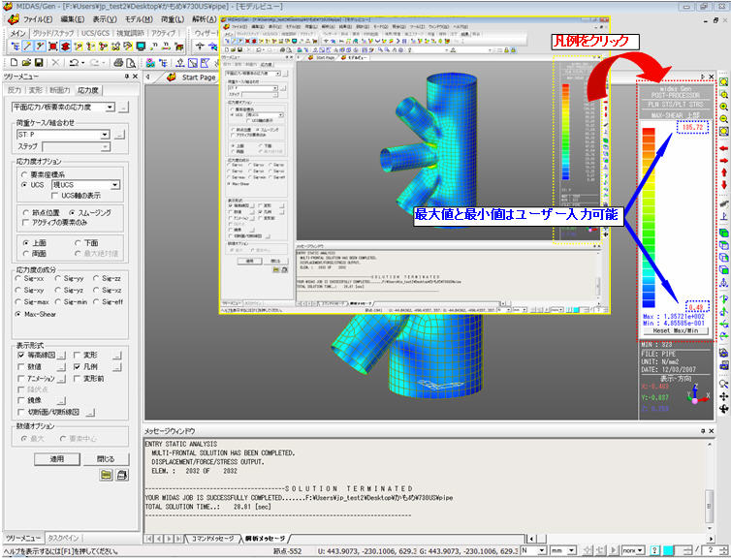Click the zoom fit icon atop right toolbar
This screenshot has width=731, height=560.
(x=723, y=82)
